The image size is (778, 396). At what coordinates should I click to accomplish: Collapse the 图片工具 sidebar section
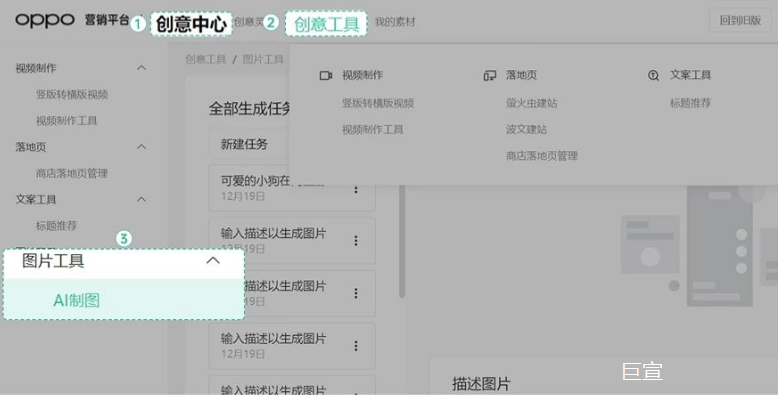(213, 261)
